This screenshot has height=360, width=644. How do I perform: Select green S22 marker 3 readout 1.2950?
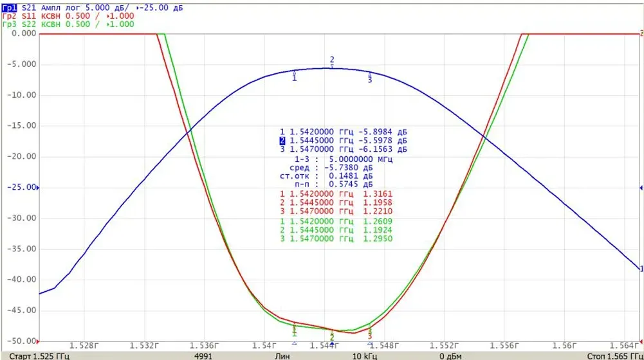(336, 239)
